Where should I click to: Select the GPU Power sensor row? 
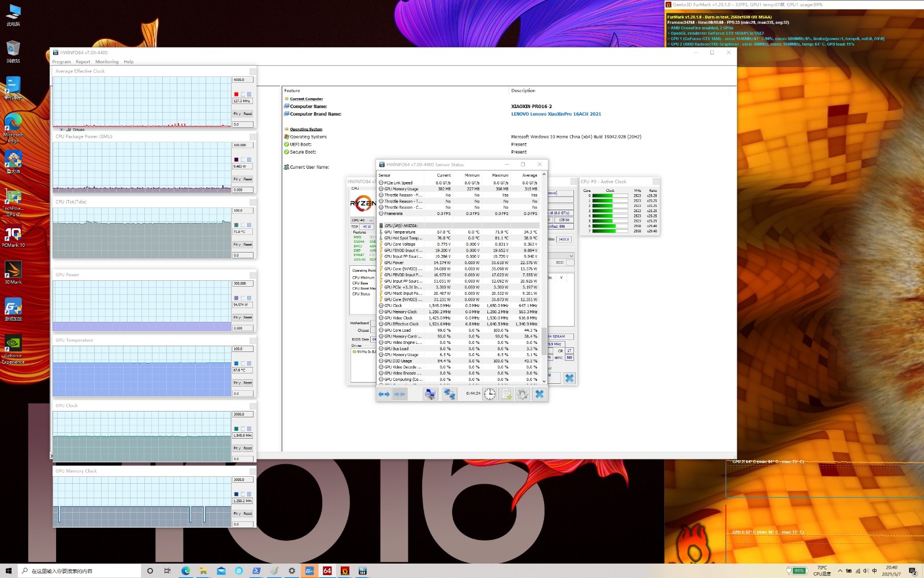pyautogui.click(x=460, y=262)
